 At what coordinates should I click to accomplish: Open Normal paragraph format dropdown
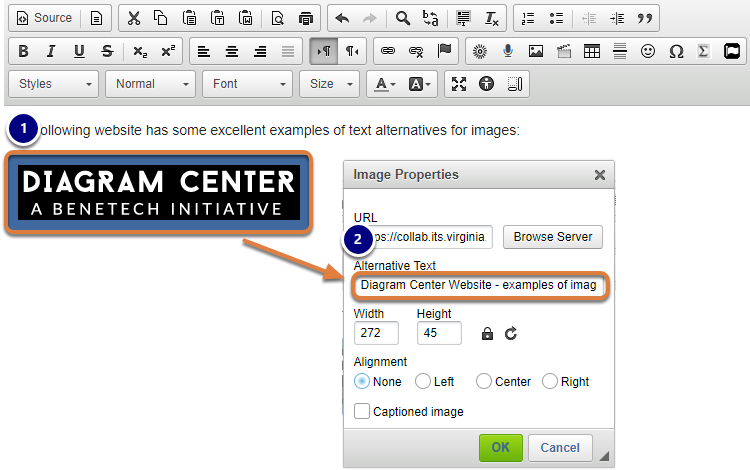click(151, 84)
